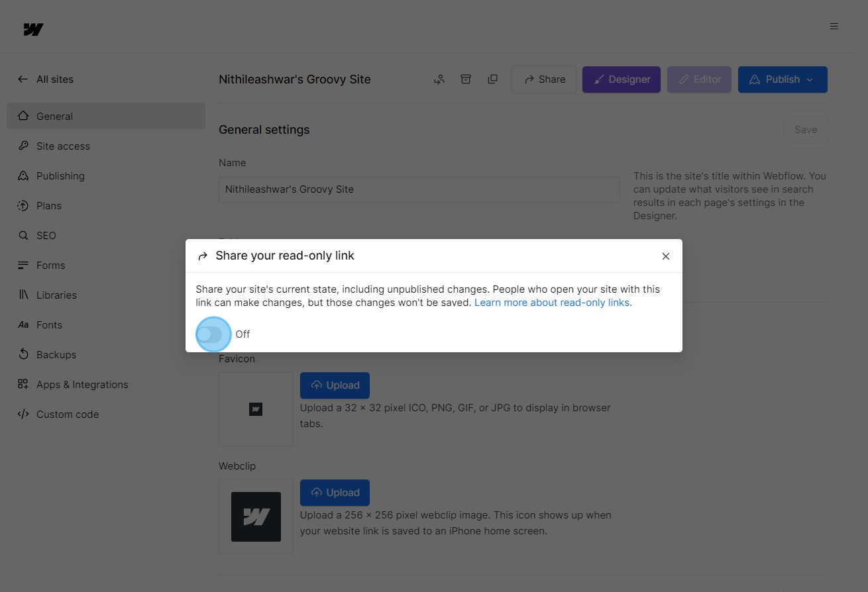Open Site access settings
868x592 pixels.
106,146
